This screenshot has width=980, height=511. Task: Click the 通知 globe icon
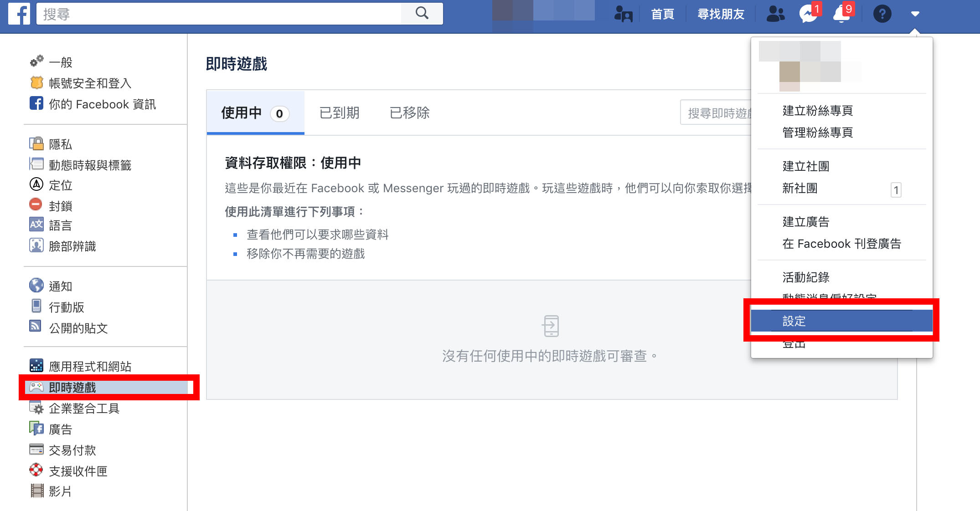[x=36, y=285]
